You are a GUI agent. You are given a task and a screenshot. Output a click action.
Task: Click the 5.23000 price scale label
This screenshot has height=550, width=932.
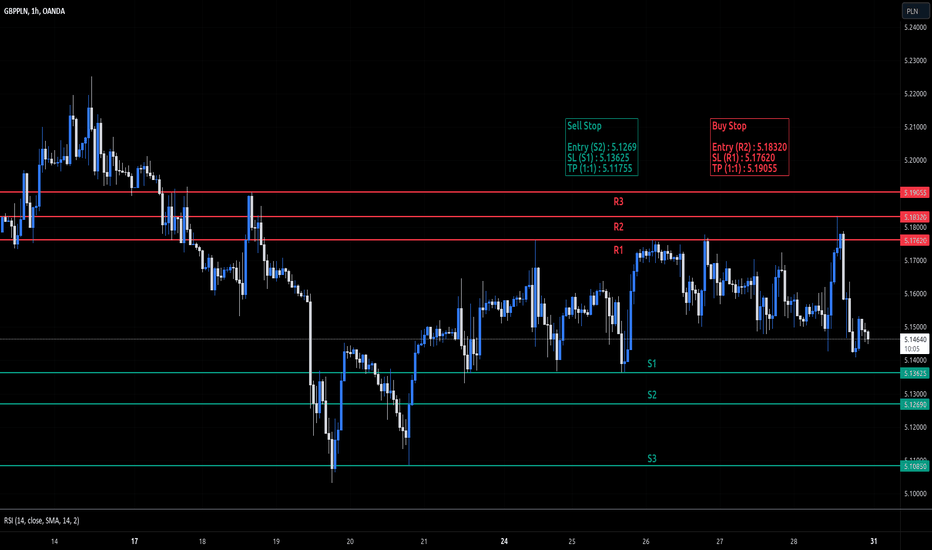coord(915,61)
